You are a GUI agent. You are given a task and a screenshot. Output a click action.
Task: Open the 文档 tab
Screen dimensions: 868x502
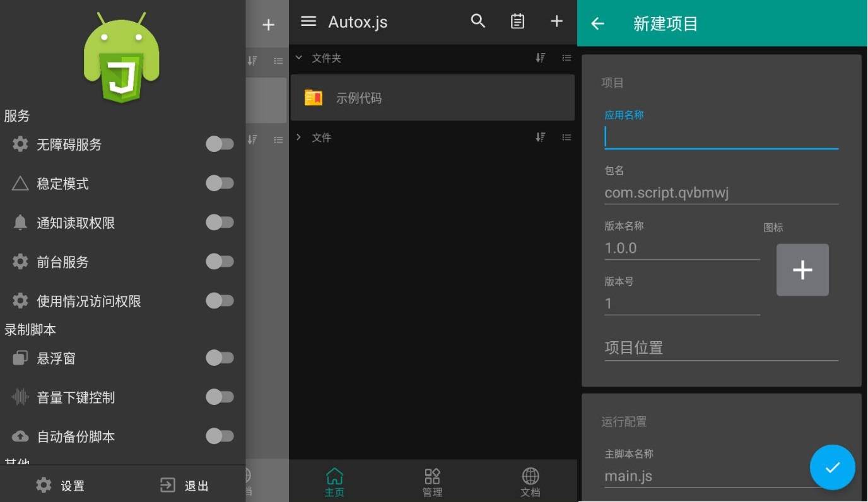tap(531, 482)
